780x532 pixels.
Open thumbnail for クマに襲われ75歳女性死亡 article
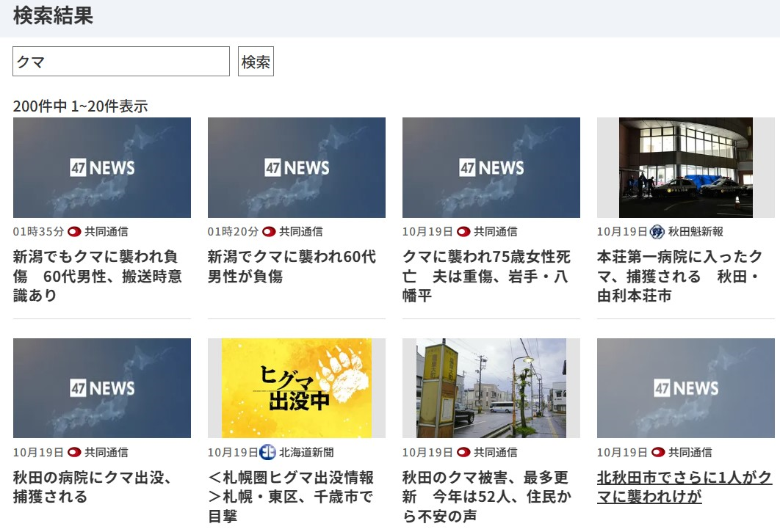pos(491,167)
